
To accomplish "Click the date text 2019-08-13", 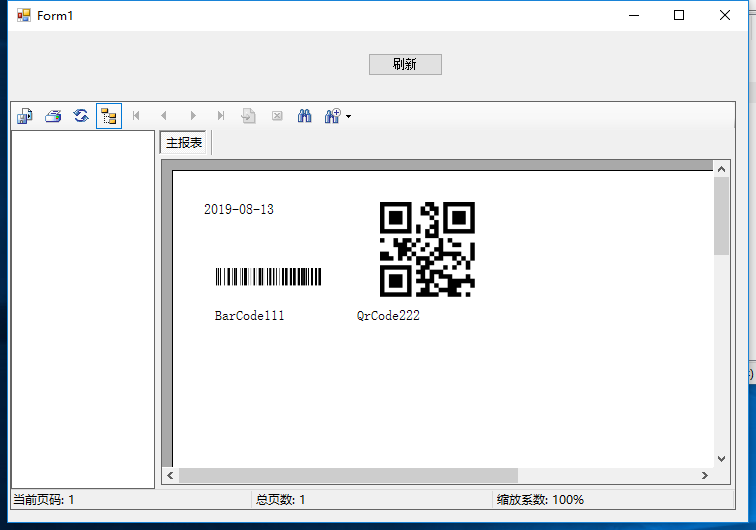I will coord(239,209).
